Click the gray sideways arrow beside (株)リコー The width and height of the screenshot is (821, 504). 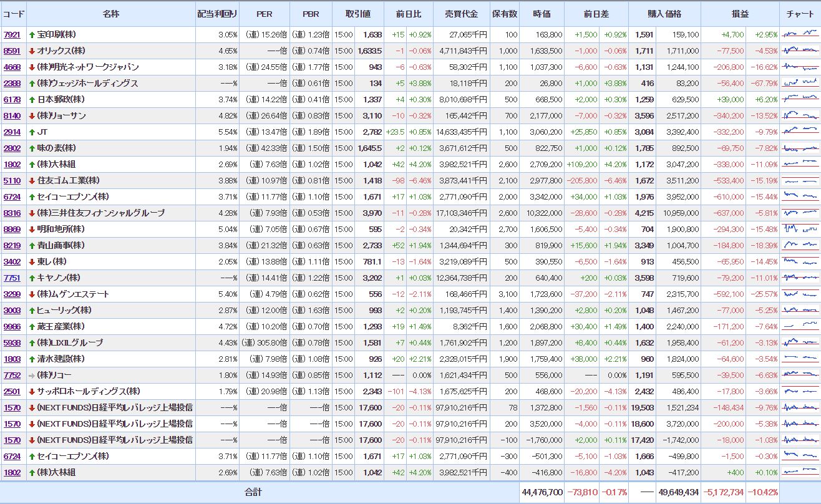(x=32, y=376)
